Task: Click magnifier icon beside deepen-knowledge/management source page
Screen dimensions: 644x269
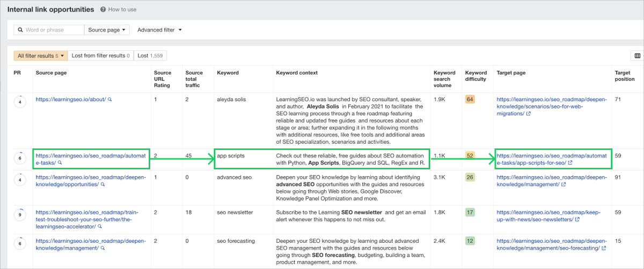Action: [x=102, y=248]
